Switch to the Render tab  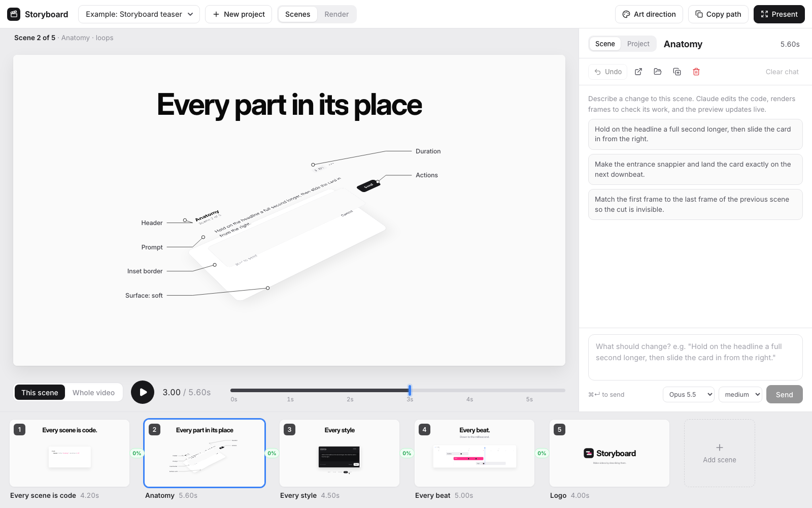pos(336,14)
